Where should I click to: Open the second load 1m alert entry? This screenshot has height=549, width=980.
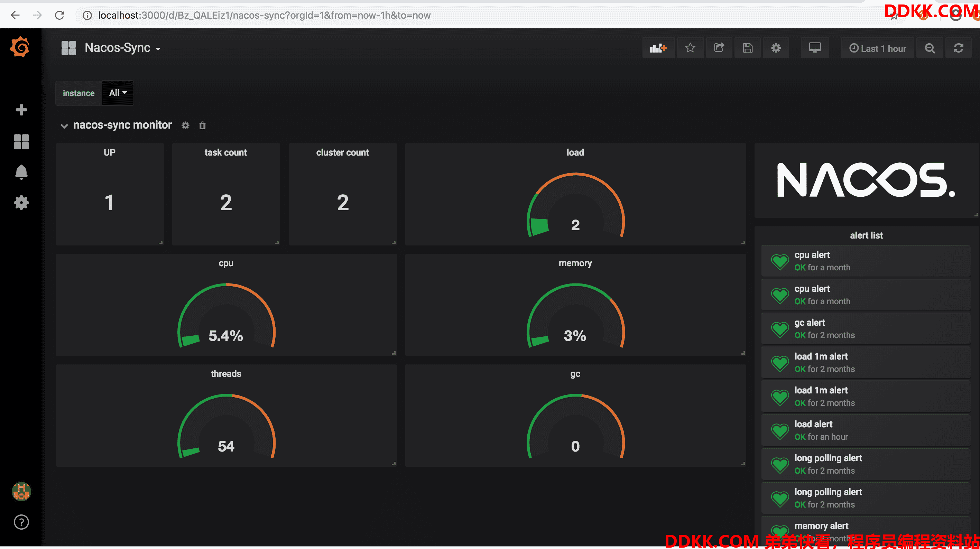(866, 397)
